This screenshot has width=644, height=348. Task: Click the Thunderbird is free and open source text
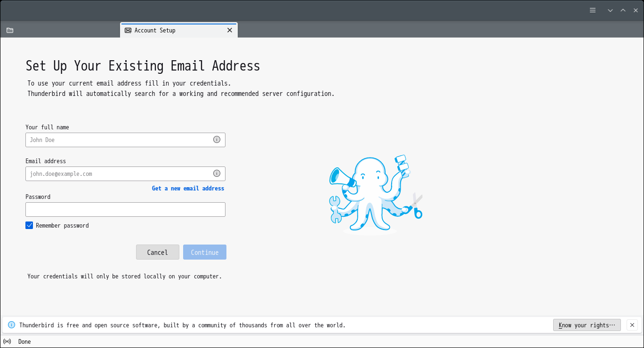pyautogui.click(x=182, y=325)
